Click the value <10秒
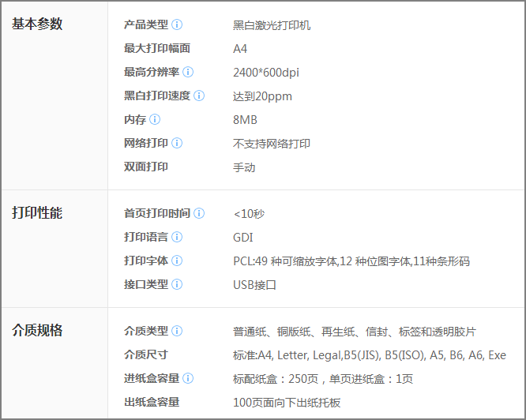This screenshot has width=526, height=420. 249,214
